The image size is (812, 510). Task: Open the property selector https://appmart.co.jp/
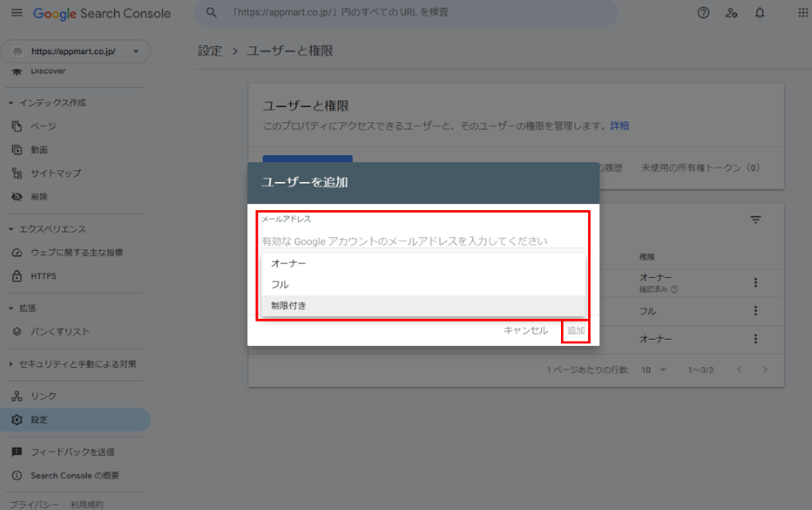tap(75, 52)
